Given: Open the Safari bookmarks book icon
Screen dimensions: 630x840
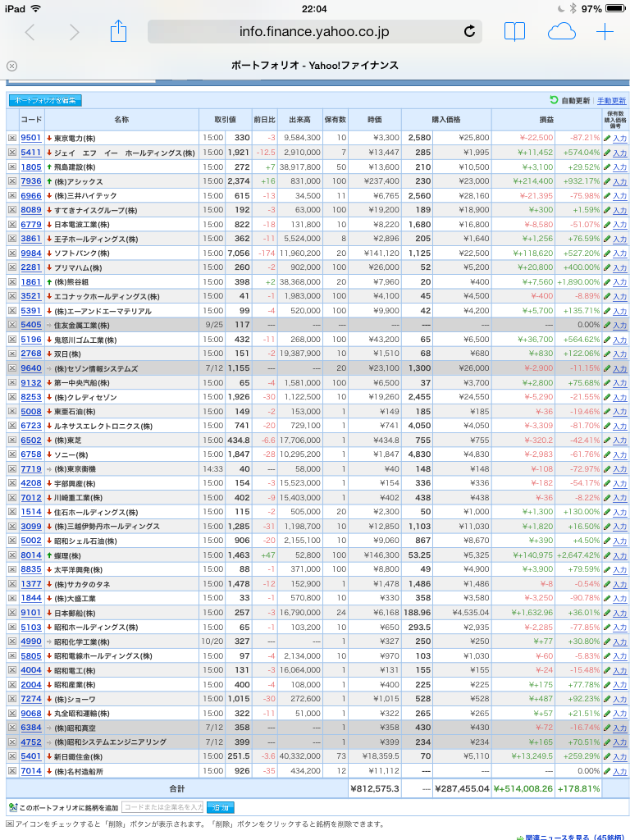Looking at the screenshot, I should 514,32.
